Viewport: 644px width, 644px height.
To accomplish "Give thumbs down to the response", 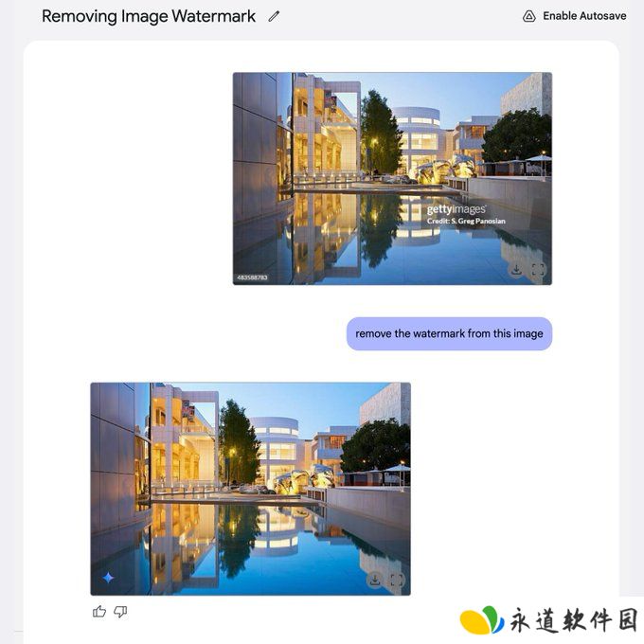I will [x=120, y=612].
